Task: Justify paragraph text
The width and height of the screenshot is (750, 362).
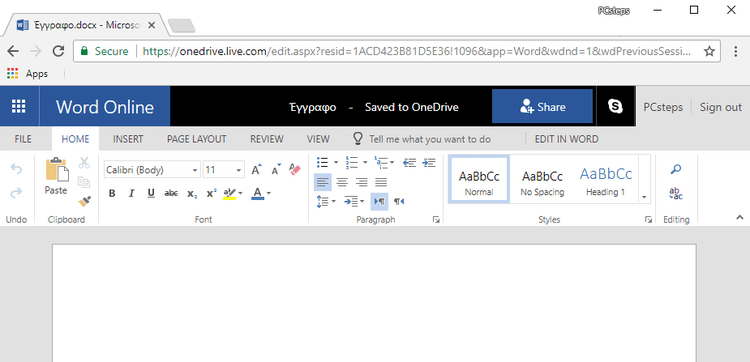Action: point(381,182)
